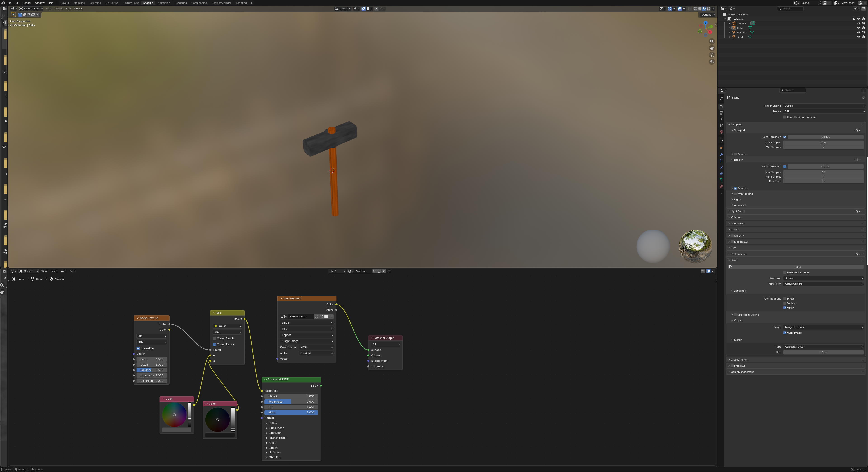Click the Camera object icon in outliner
The image size is (868, 472).
(x=734, y=23)
